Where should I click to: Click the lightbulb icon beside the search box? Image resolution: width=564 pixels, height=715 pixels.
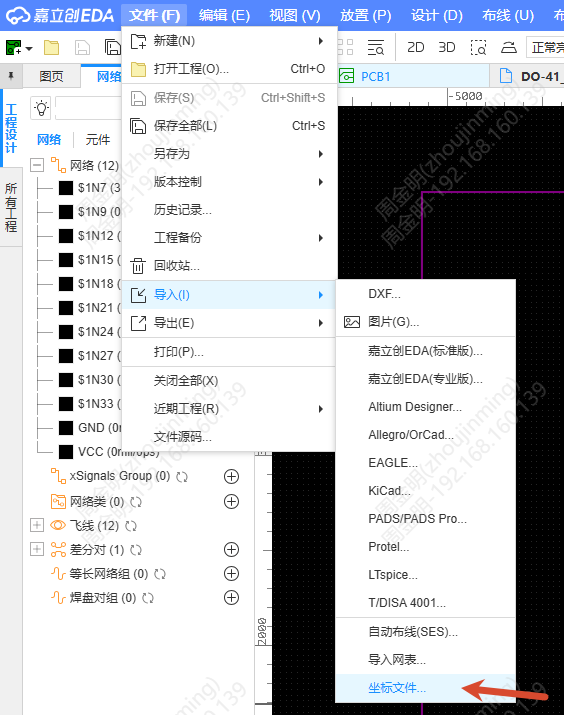41,108
